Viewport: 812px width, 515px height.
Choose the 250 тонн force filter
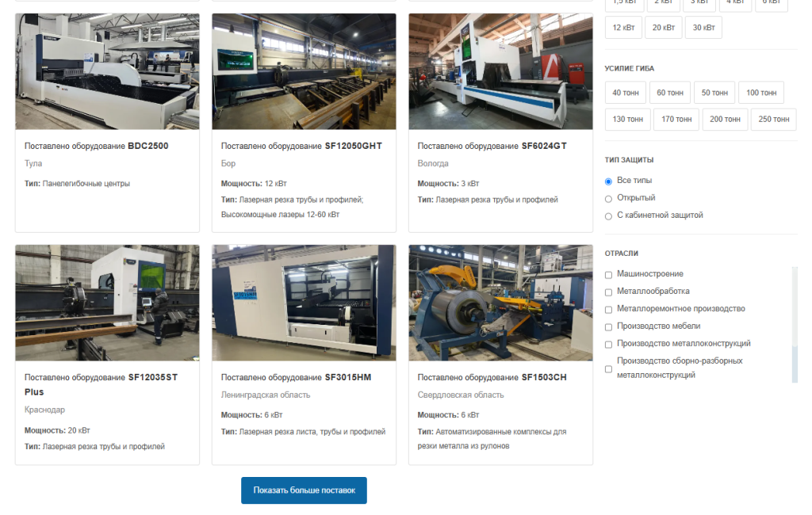click(x=774, y=119)
